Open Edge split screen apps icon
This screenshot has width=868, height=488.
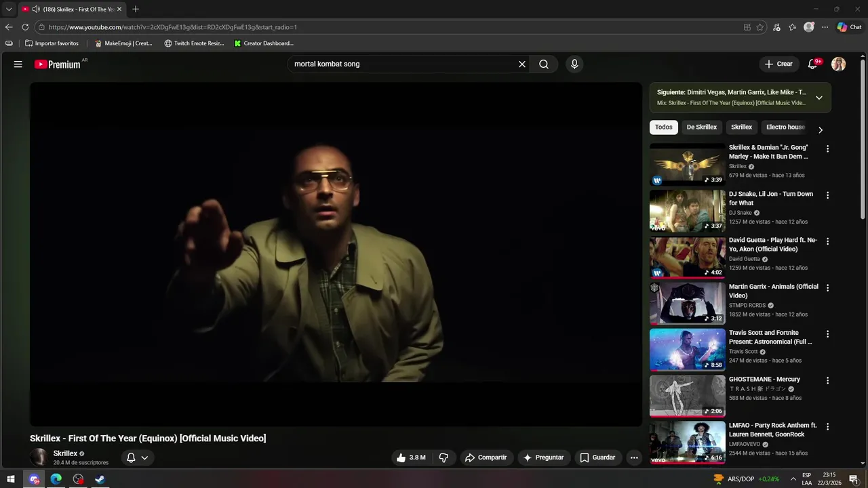pos(747,27)
